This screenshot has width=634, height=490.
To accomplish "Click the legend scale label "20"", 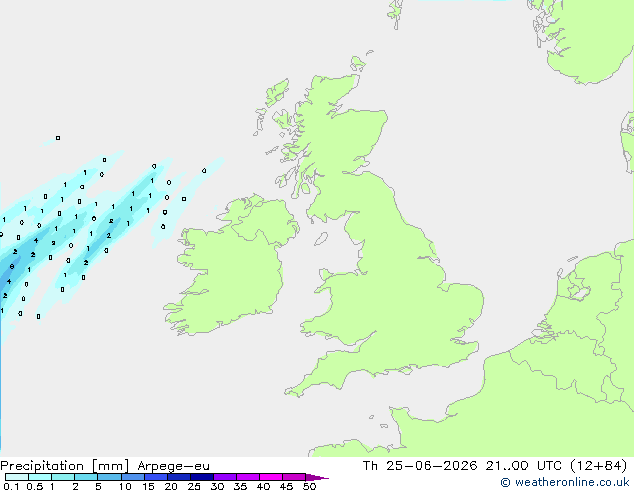I will (x=171, y=486).
